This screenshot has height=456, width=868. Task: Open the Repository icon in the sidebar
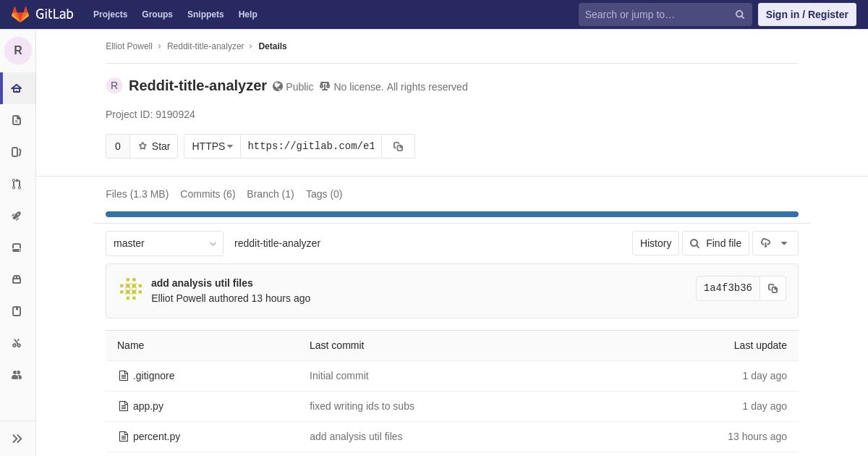[x=17, y=120]
